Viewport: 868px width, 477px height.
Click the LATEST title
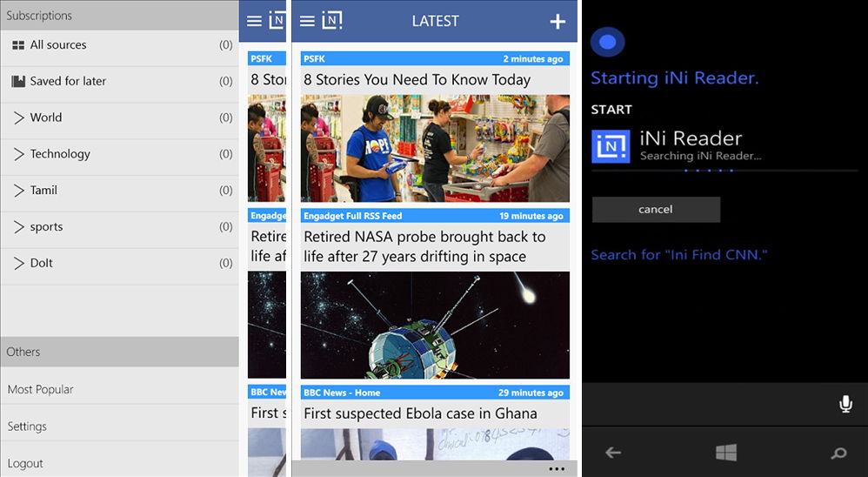click(x=435, y=21)
